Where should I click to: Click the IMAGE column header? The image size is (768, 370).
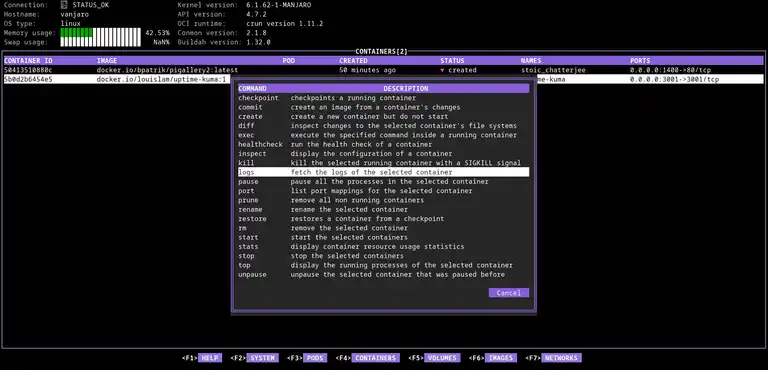(107, 61)
